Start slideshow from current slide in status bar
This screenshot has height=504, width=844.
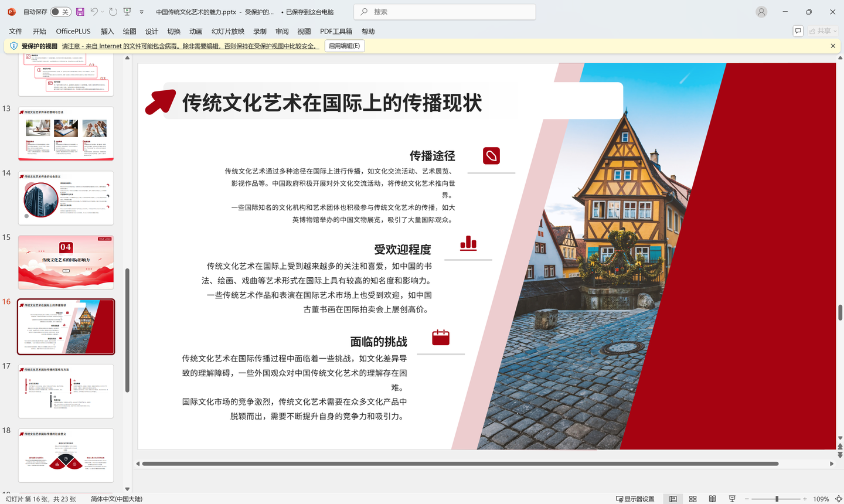point(731,498)
